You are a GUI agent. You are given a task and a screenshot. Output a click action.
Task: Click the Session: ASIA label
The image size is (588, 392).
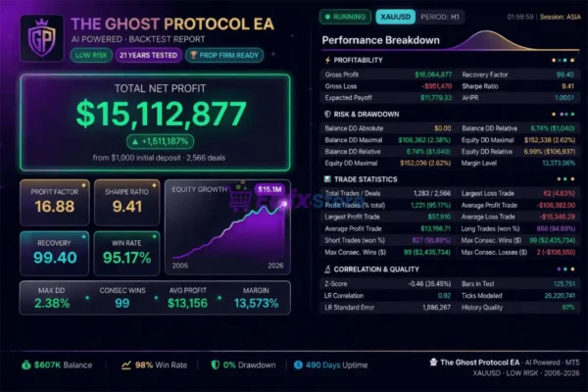coord(561,17)
